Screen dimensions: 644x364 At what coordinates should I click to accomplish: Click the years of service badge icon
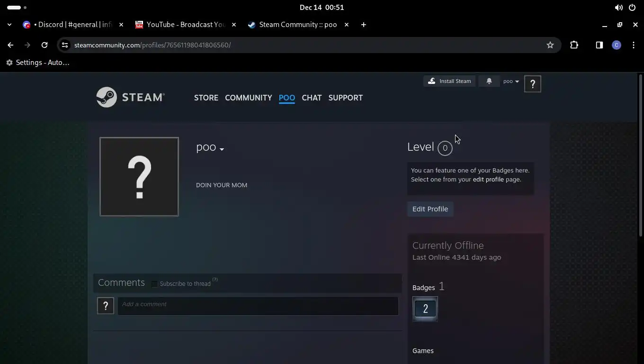click(x=425, y=309)
